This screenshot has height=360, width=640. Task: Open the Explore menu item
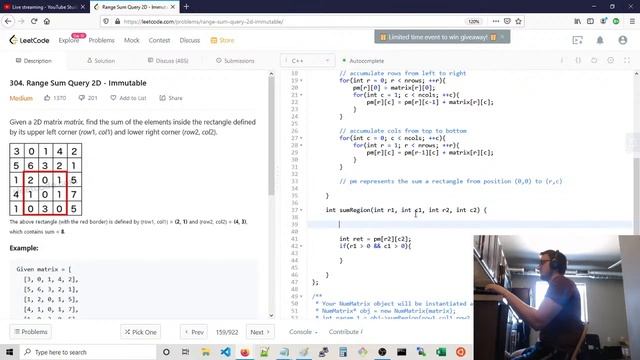[69, 40]
